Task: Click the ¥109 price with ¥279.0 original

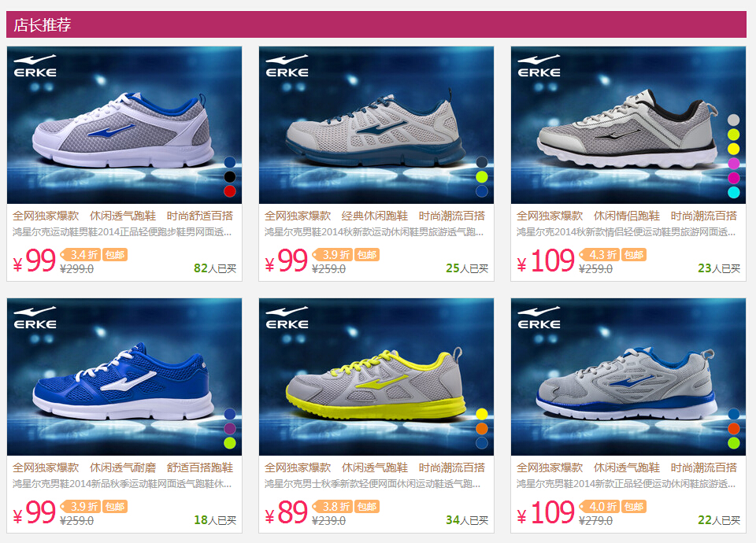Action: (x=547, y=512)
